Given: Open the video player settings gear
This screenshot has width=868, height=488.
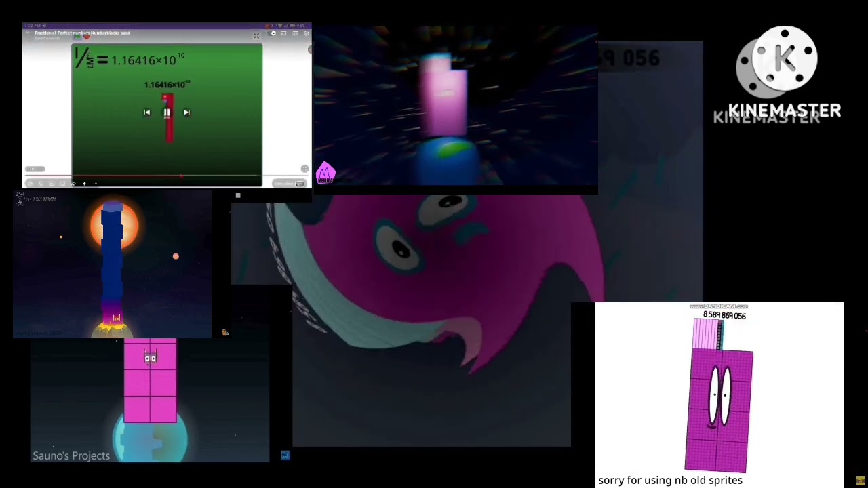Looking at the screenshot, I should point(306,33).
